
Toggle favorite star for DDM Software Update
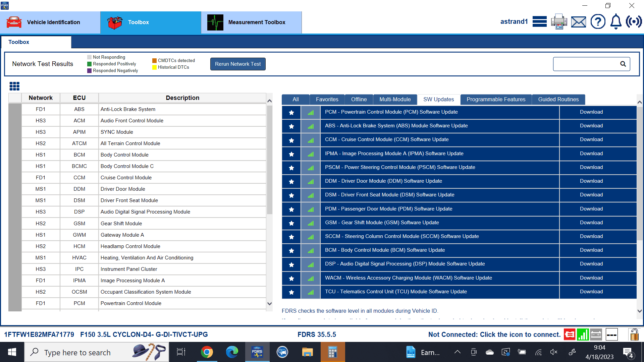pyautogui.click(x=291, y=182)
